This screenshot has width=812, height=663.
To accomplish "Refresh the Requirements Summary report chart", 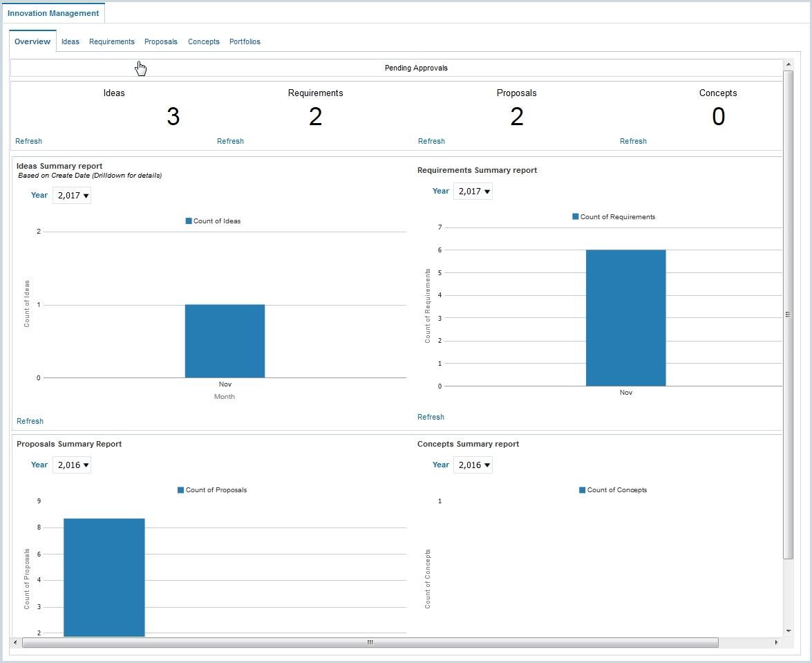I will [x=431, y=417].
